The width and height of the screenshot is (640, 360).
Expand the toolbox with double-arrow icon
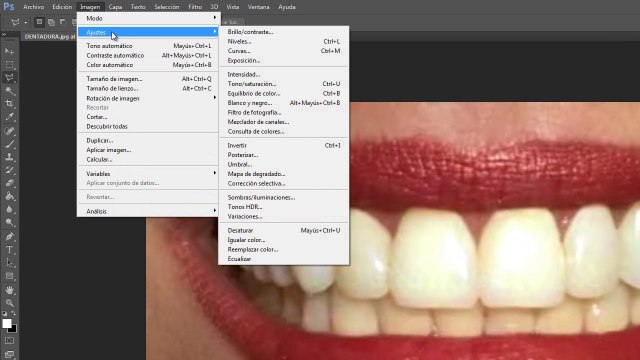pos(4,35)
